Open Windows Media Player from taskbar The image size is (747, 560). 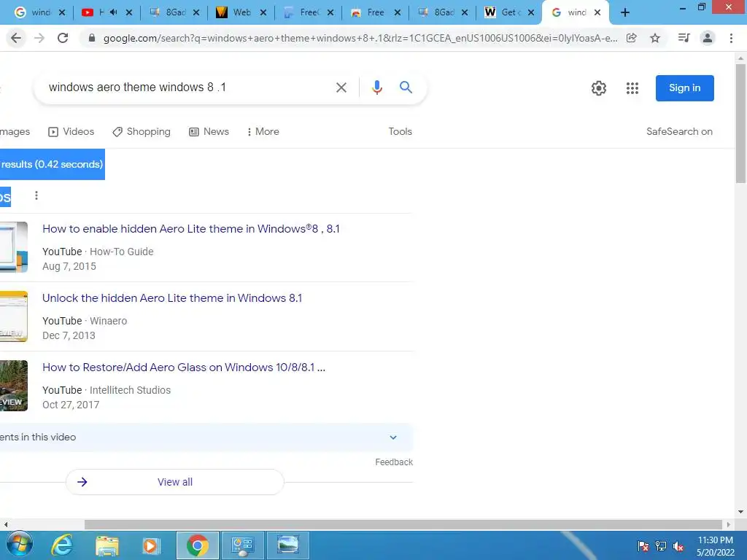(x=152, y=545)
